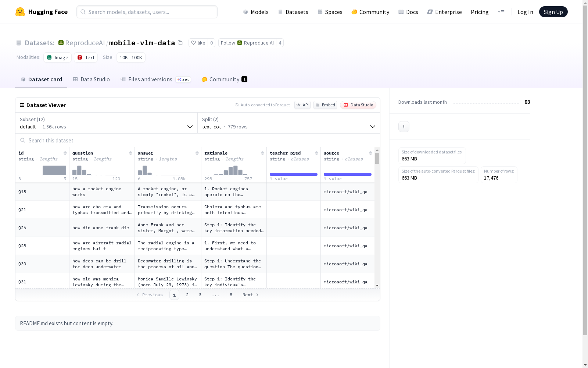Select the Dataset card tab
The width and height of the screenshot is (588, 368).
click(41, 79)
